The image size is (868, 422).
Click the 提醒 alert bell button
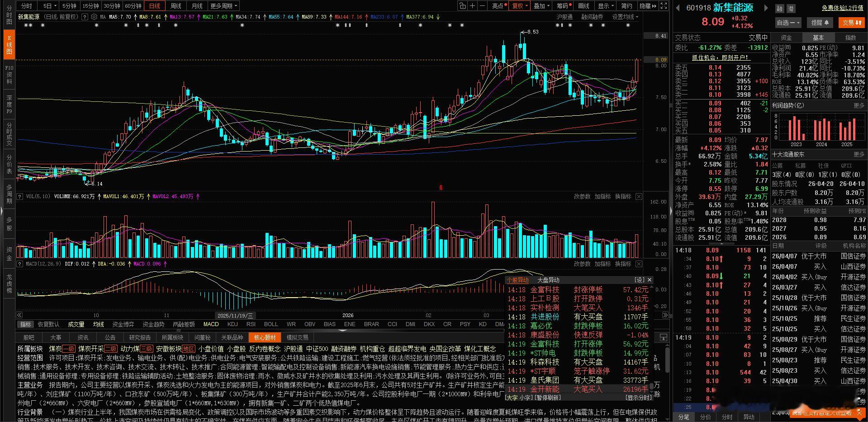(820, 23)
